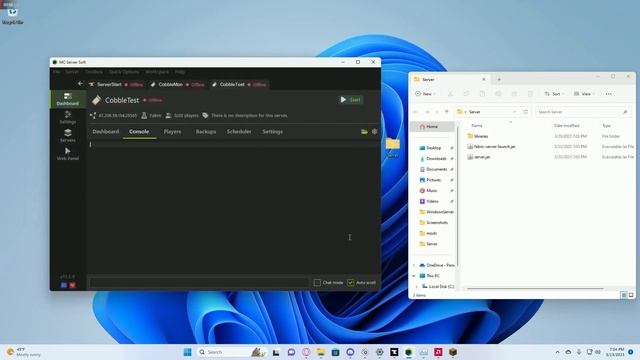Image resolution: width=640 pixels, height=360 pixels.
Task: Select the CobbleTest server tab
Action: click(239, 84)
